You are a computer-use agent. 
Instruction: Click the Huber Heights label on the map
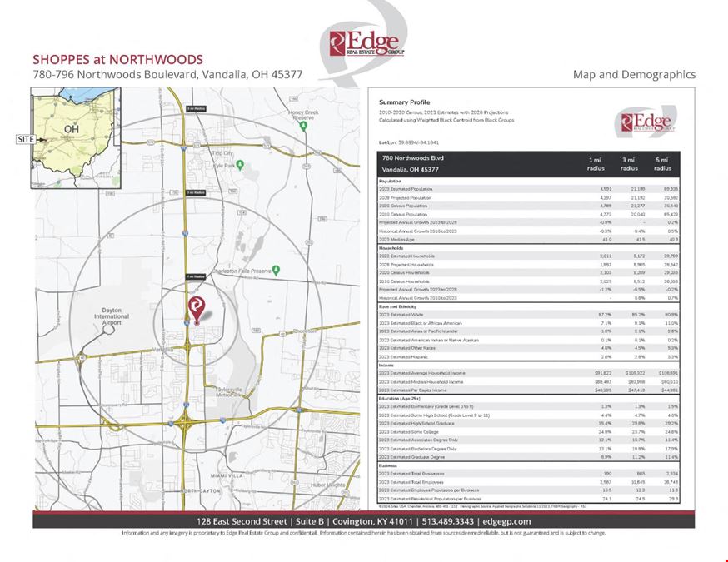coord(328,485)
